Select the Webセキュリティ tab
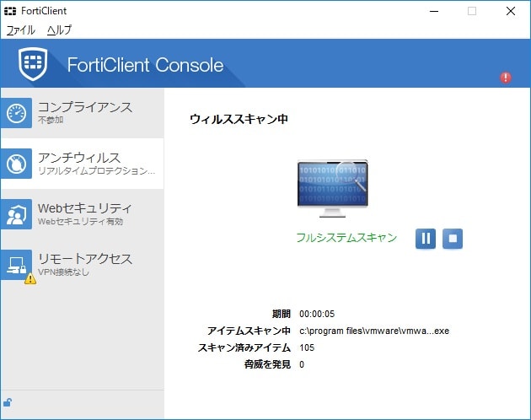The height and width of the screenshot is (420, 531). (83, 214)
